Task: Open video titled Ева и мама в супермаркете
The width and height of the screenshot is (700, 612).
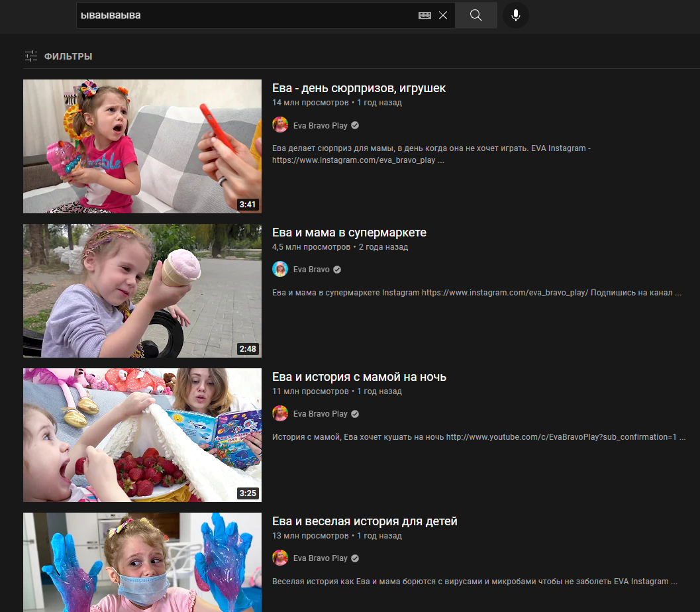Action: (349, 232)
